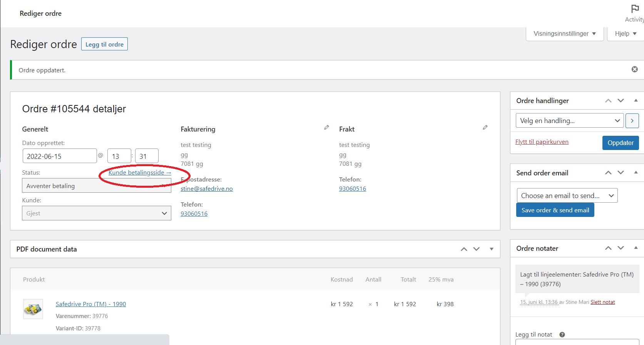This screenshot has width=644, height=345.
Task: Click the edit pencil icon for Fakturering
Action: (x=326, y=127)
